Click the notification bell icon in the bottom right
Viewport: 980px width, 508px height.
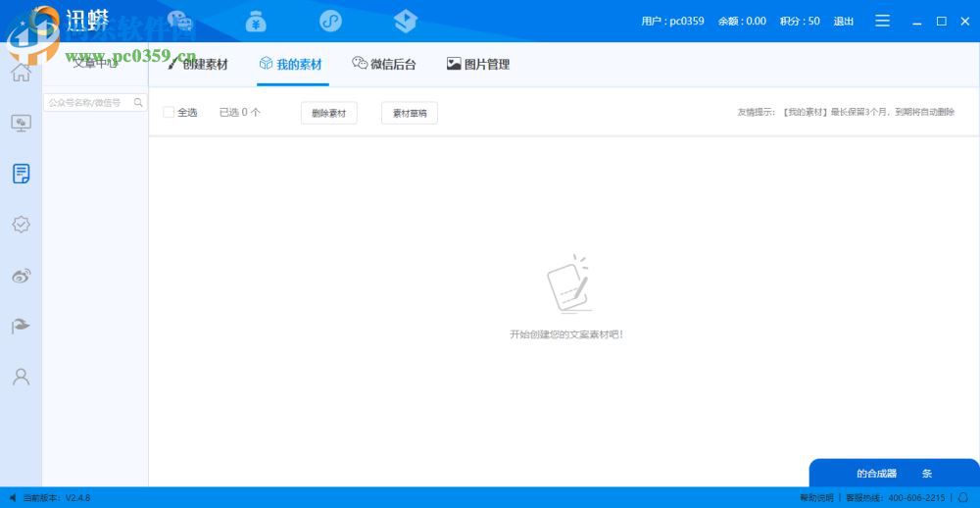tap(962, 498)
